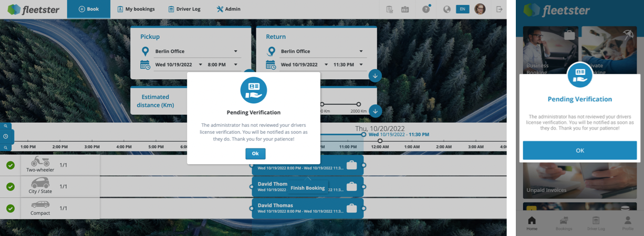Select the Compact car icon
This screenshot has height=236, width=644.
(x=40, y=205)
